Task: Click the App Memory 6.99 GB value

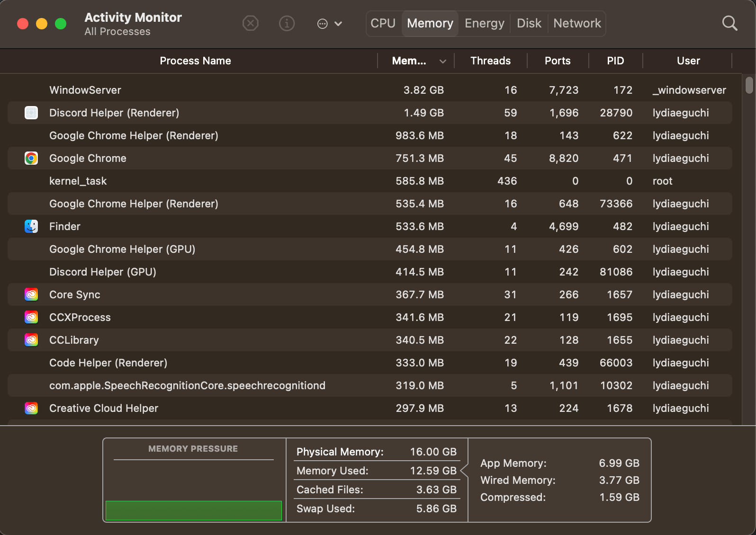Action: coord(619,463)
